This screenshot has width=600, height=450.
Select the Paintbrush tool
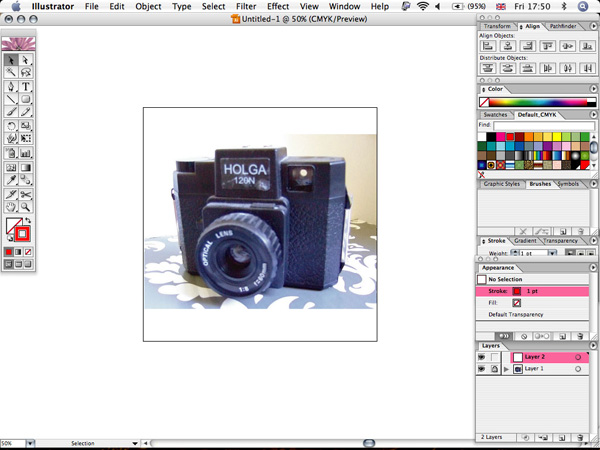click(11, 112)
